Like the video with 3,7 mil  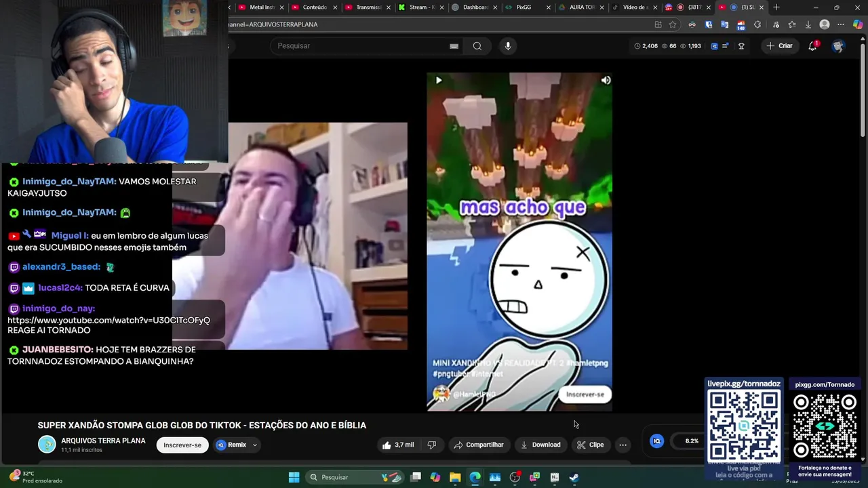(x=398, y=445)
